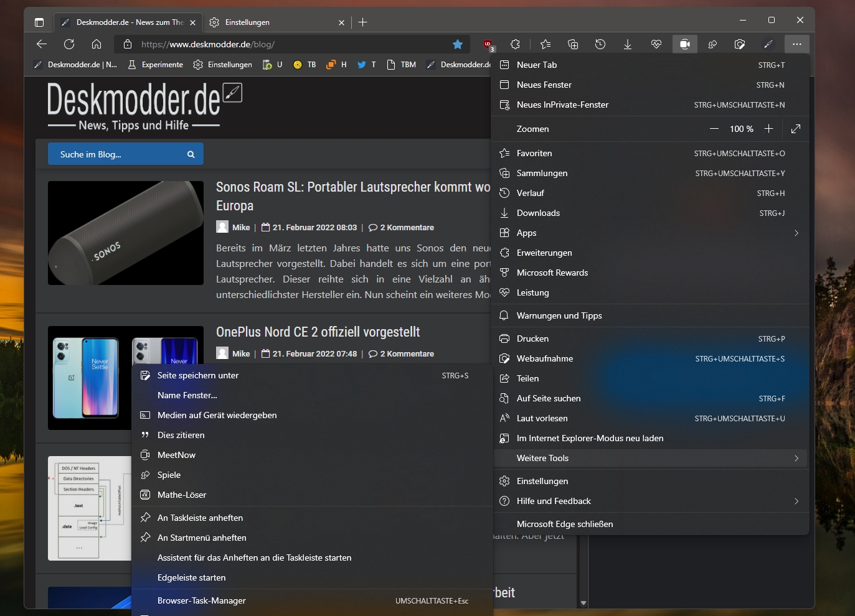The height and width of the screenshot is (616, 855).
Task: Expand Hilfe und Feedback submenu
Action: pyautogui.click(x=650, y=501)
